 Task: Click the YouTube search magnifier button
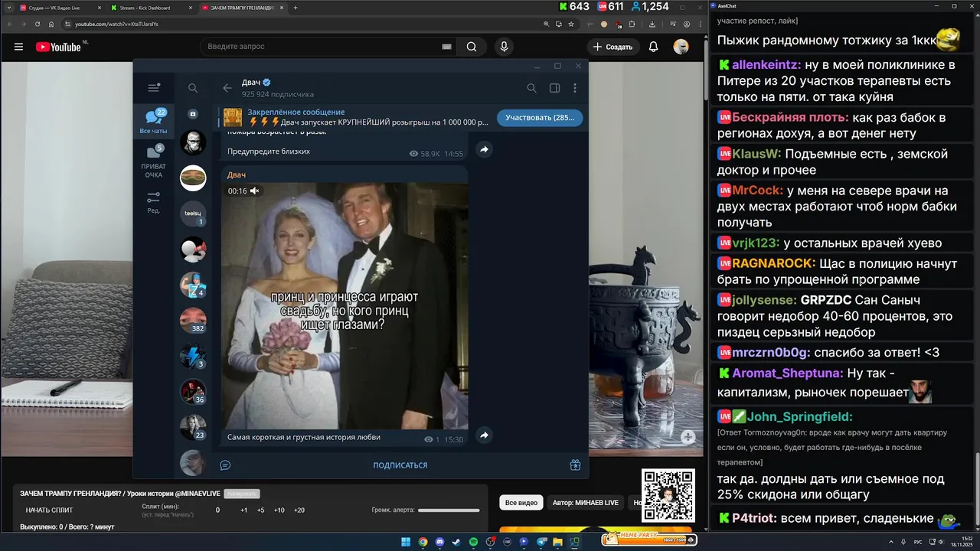(x=472, y=47)
